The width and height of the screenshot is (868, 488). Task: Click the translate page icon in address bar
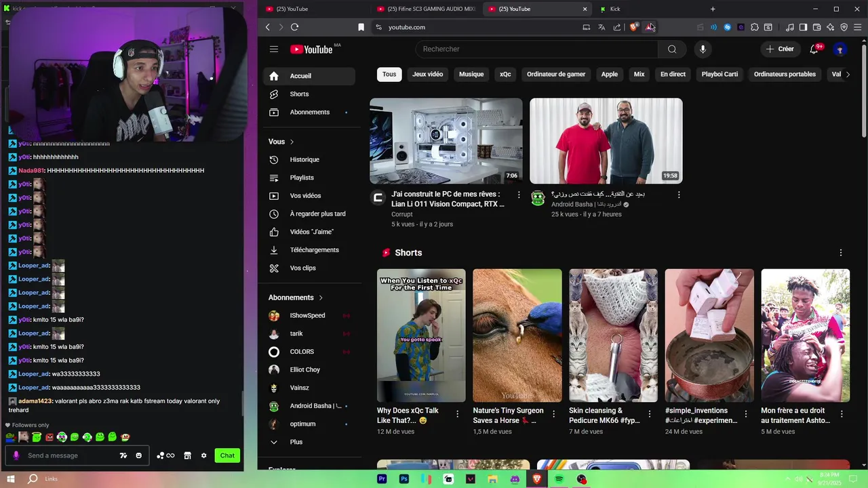pyautogui.click(x=601, y=27)
